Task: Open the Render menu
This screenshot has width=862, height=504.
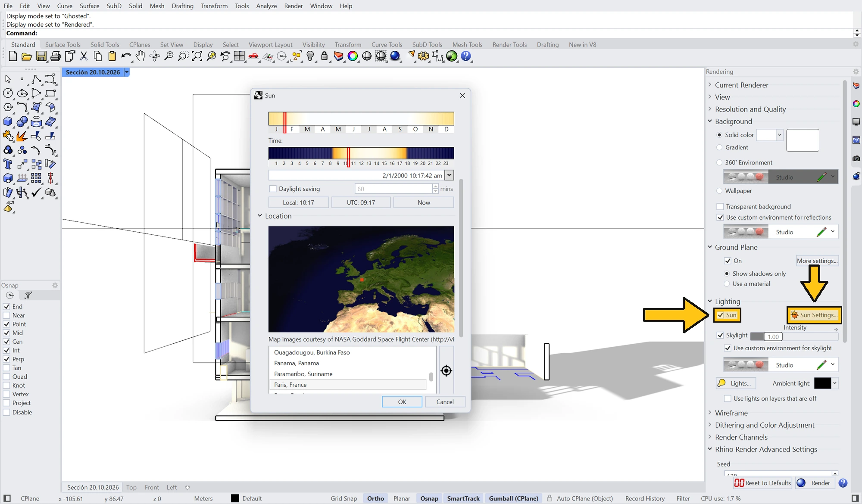Action: click(294, 6)
